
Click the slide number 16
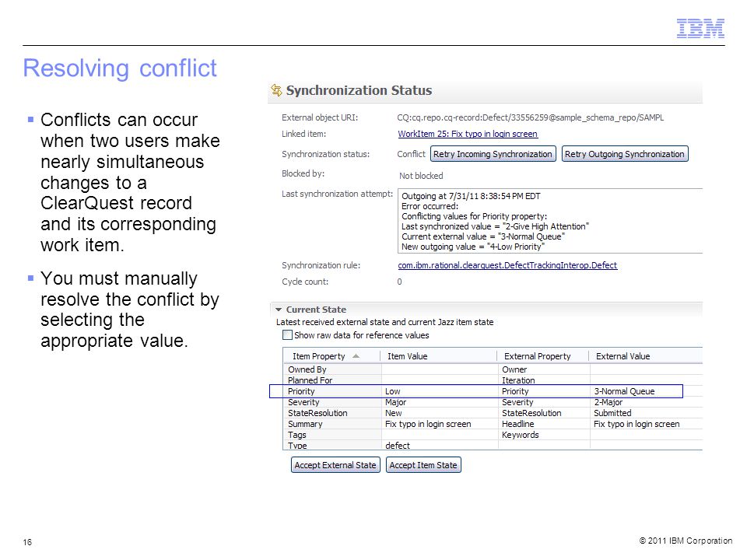(x=27, y=542)
